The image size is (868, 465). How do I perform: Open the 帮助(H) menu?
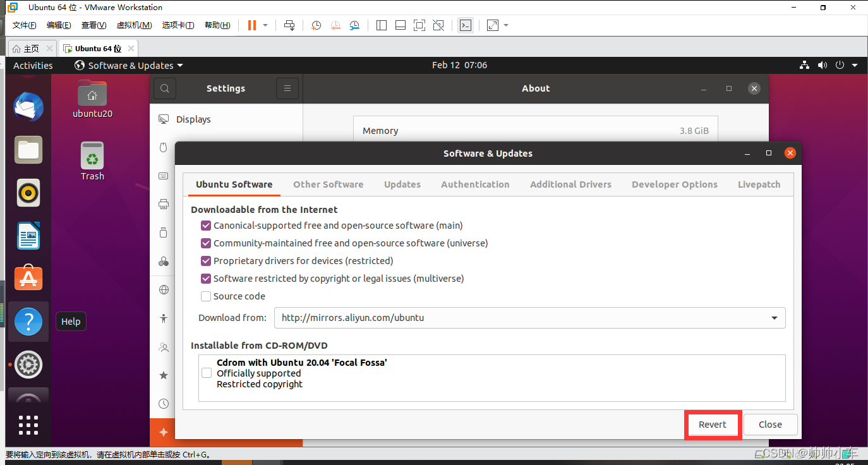[x=217, y=25]
